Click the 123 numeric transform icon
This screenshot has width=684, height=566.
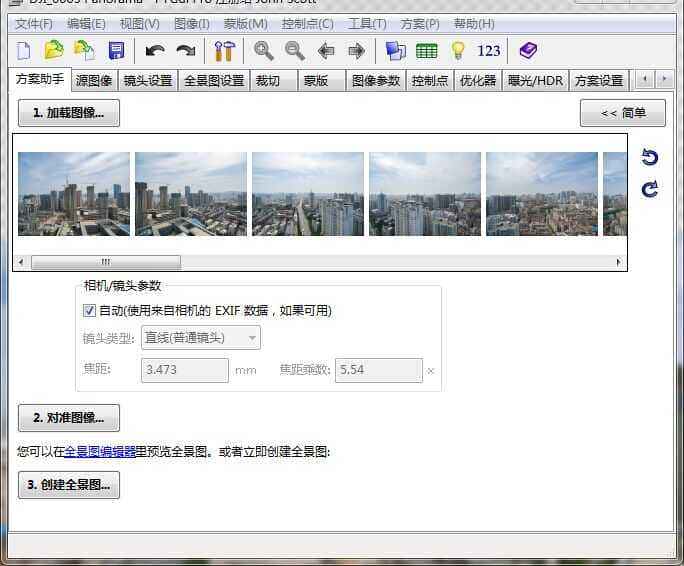(x=489, y=50)
